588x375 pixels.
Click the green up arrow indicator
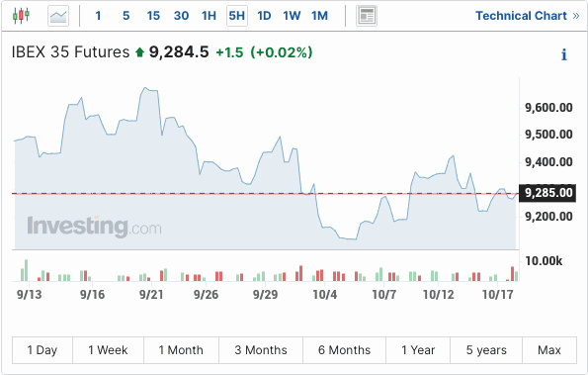pyautogui.click(x=140, y=52)
